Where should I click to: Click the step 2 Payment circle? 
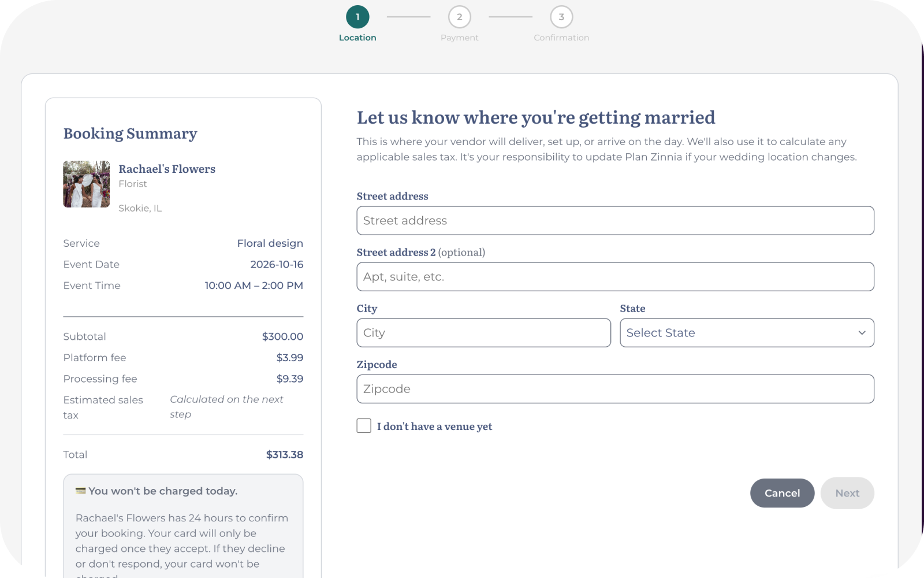pos(460,17)
